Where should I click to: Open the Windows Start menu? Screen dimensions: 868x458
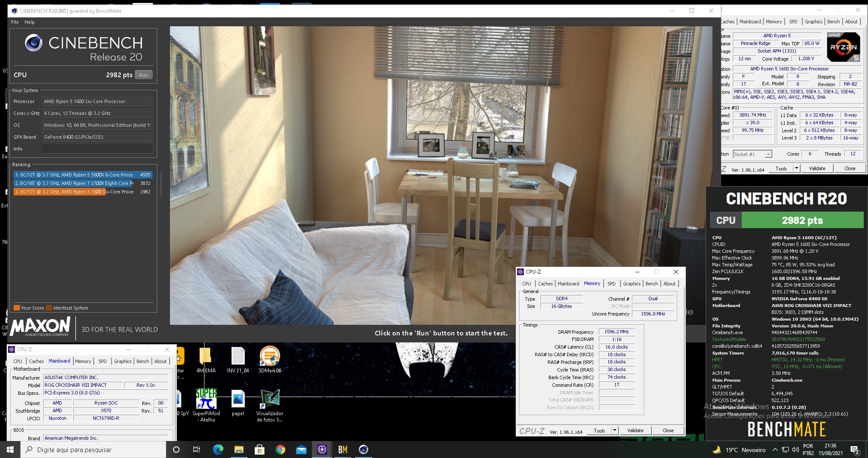(x=10, y=450)
